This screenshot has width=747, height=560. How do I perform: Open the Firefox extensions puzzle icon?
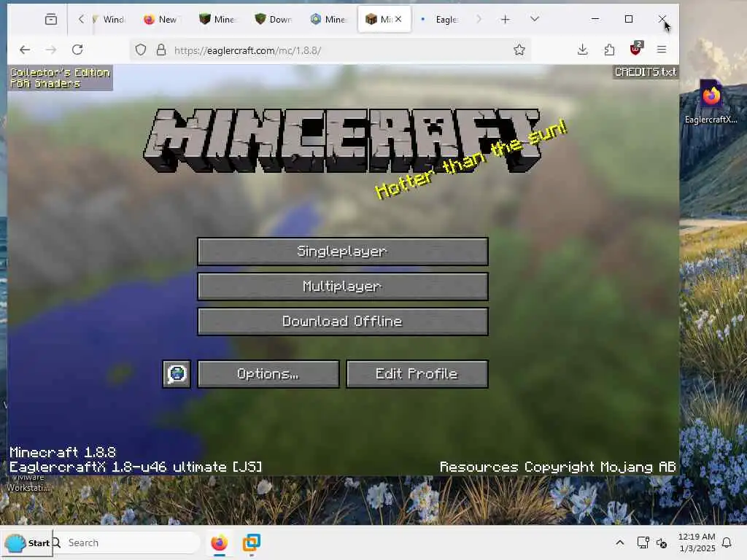(609, 50)
